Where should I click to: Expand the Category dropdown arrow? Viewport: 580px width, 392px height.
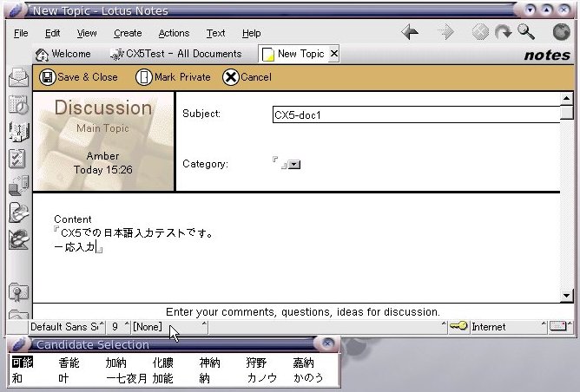[x=294, y=165]
